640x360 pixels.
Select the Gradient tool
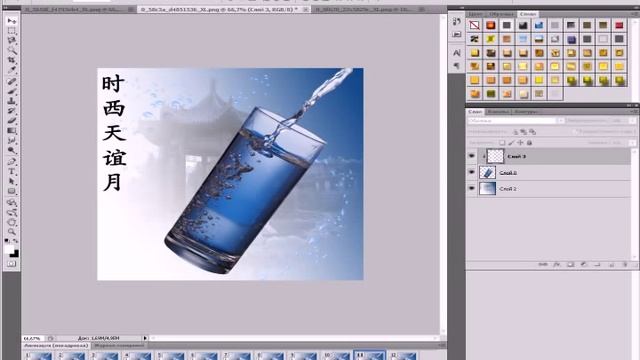point(12,131)
